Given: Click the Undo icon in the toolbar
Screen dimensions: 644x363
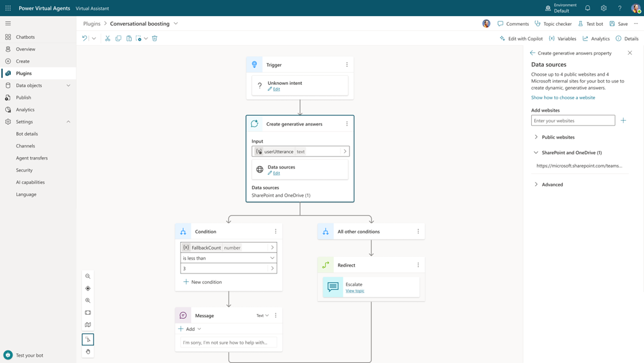Looking at the screenshot, I should [83, 38].
